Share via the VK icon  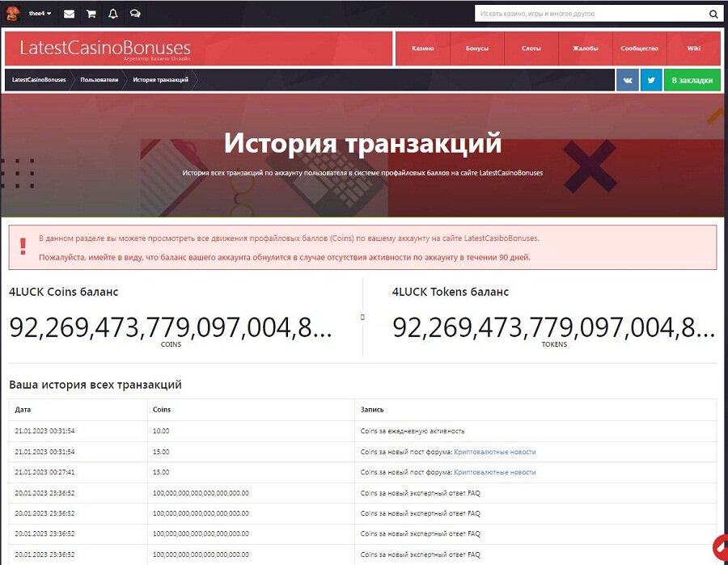pos(628,80)
